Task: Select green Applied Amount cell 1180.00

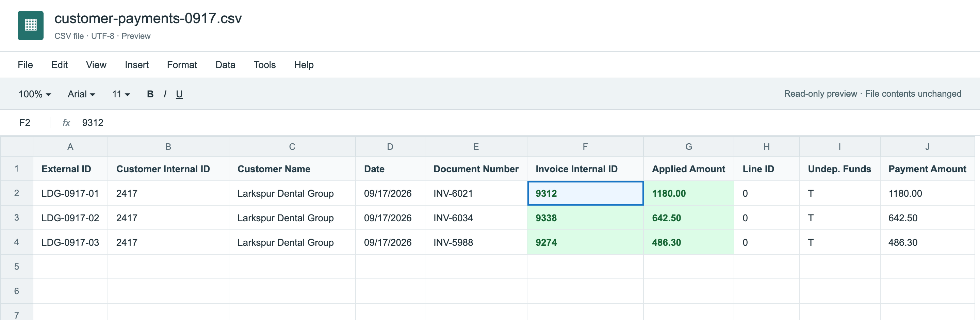Action: click(x=689, y=193)
